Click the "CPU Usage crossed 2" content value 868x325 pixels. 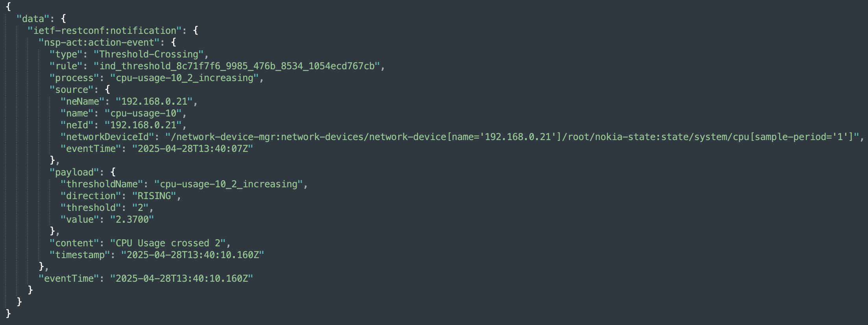pos(168,243)
